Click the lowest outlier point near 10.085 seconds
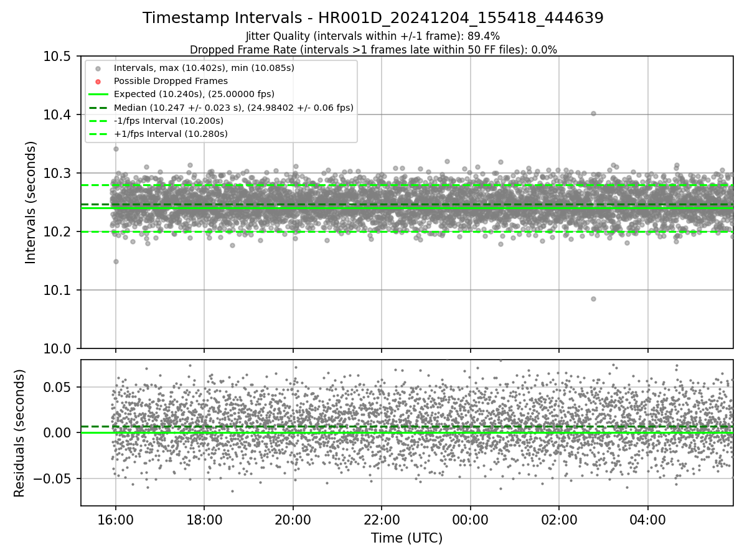Screen dimensions: 747x560 593,299
